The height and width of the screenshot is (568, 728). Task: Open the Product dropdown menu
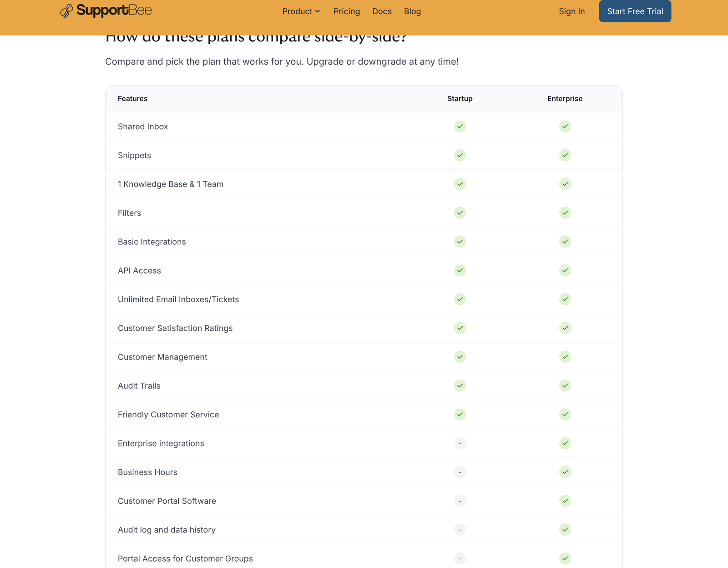[x=301, y=11]
